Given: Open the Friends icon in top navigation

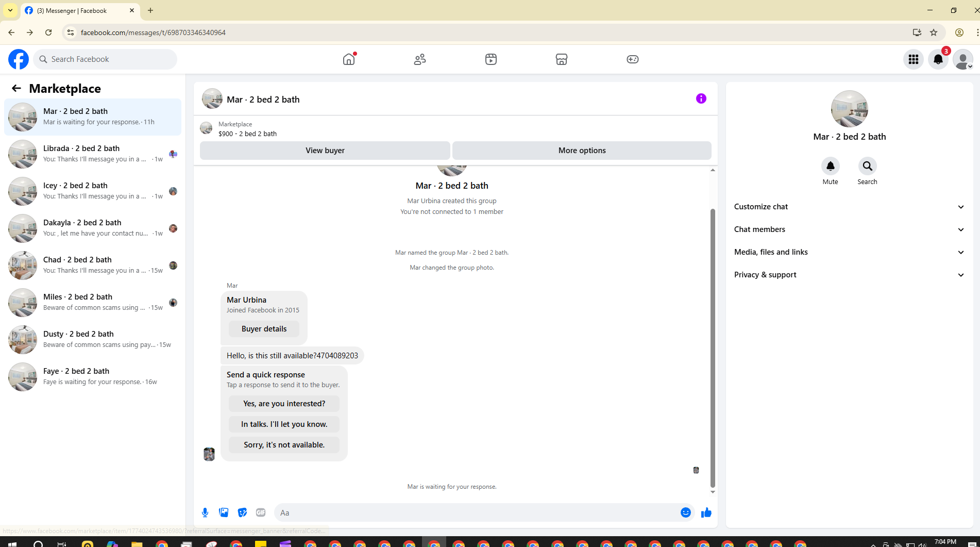Looking at the screenshot, I should [420, 59].
